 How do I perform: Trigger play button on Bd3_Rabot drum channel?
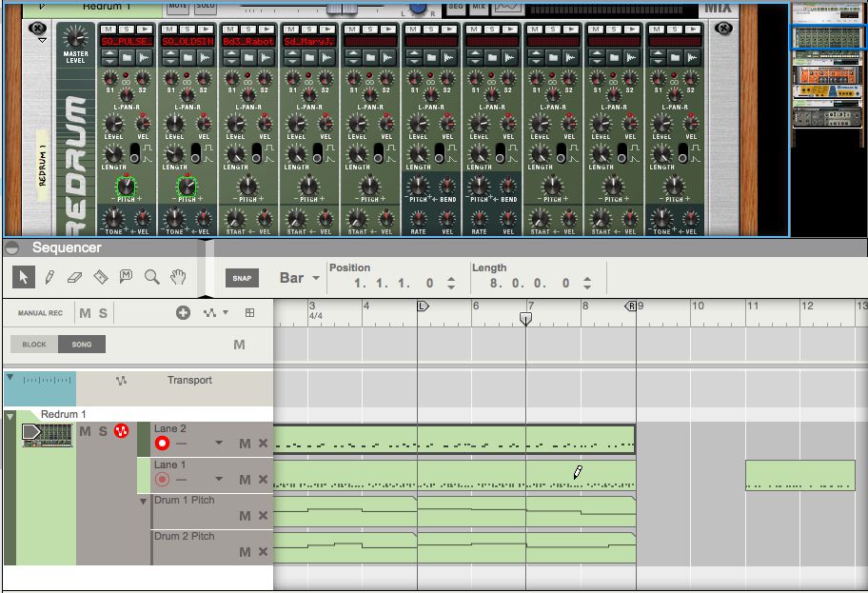(x=266, y=30)
